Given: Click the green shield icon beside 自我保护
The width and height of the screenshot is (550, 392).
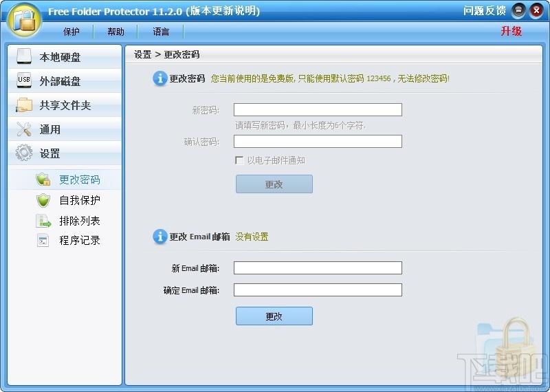Looking at the screenshot, I should click(x=43, y=200).
